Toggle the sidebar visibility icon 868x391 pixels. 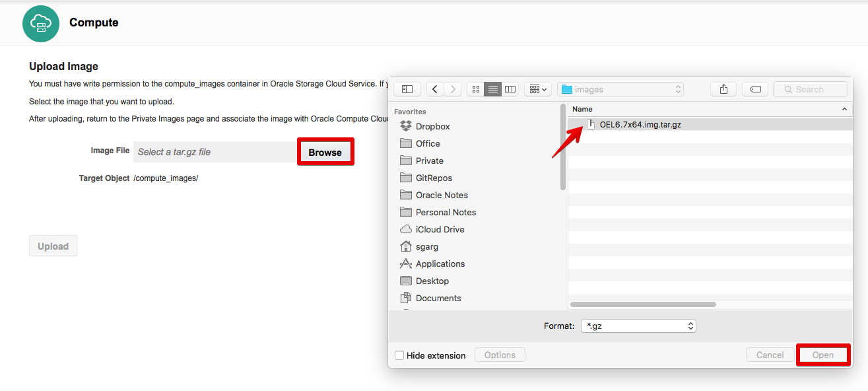(x=407, y=89)
